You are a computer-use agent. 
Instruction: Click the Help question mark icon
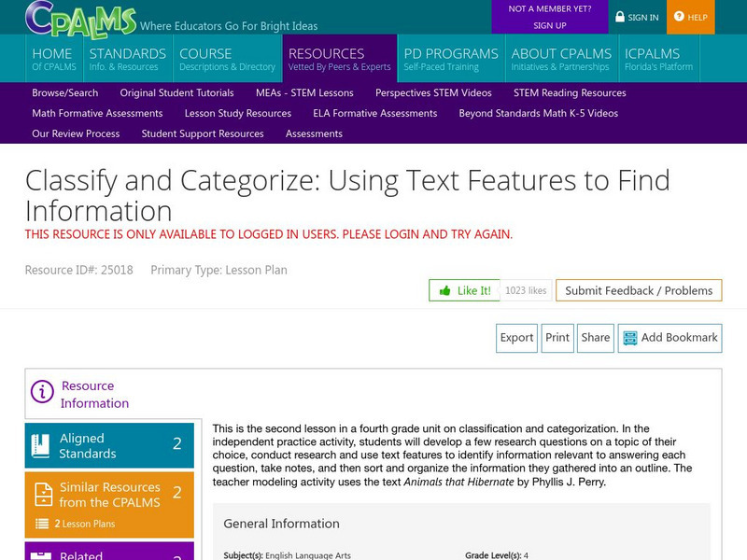point(679,17)
